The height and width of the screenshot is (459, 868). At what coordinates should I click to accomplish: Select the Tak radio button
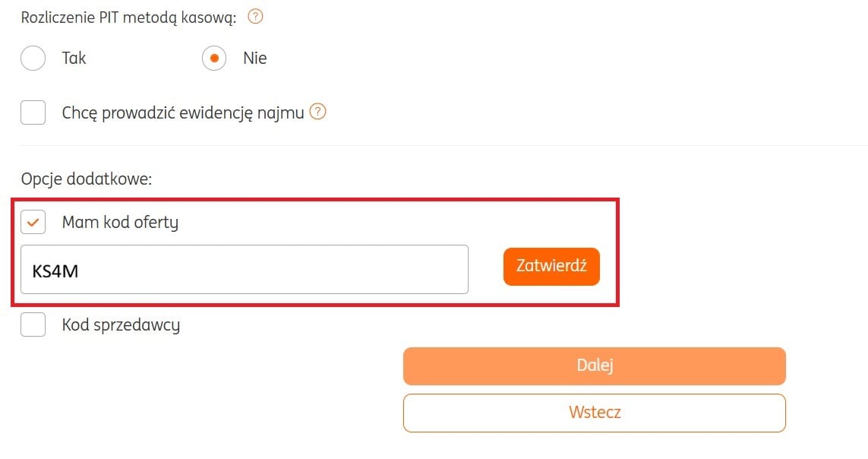pos(33,59)
